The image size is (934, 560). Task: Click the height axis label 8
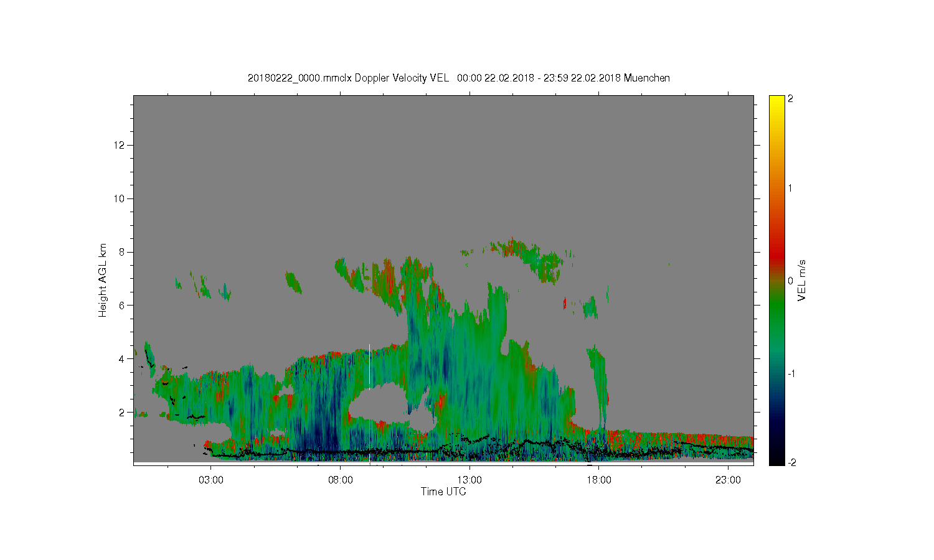tap(123, 252)
